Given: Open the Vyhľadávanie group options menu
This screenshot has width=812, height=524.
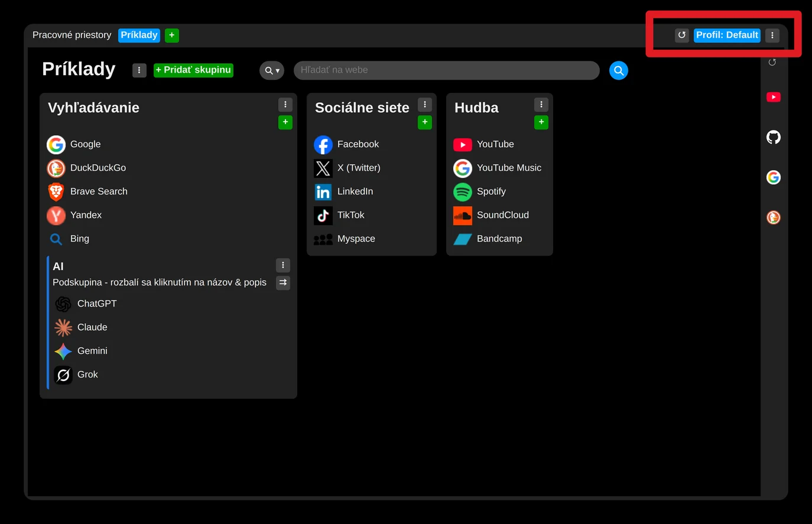Looking at the screenshot, I should point(285,105).
